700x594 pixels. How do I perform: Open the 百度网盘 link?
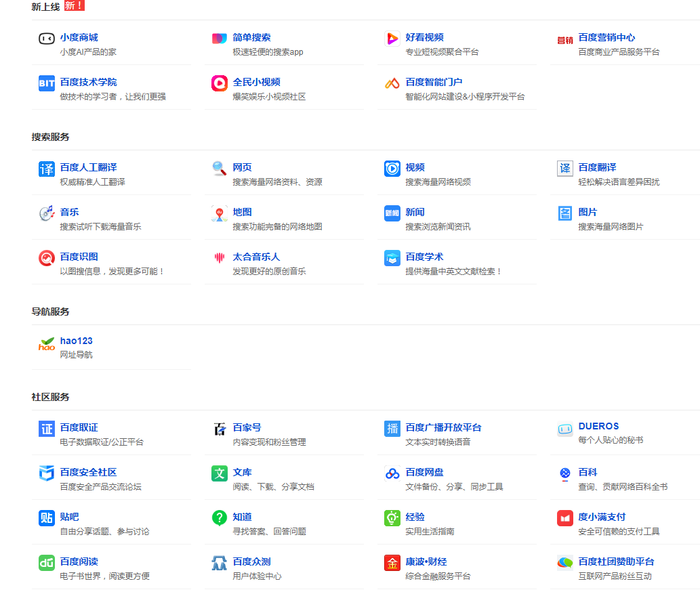425,472
